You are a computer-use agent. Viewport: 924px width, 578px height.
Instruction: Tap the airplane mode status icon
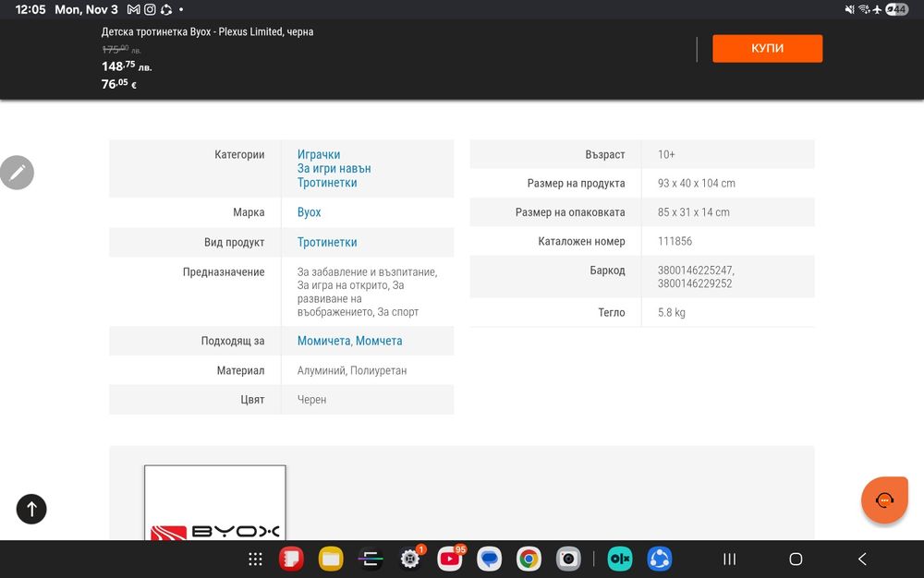click(x=878, y=9)
